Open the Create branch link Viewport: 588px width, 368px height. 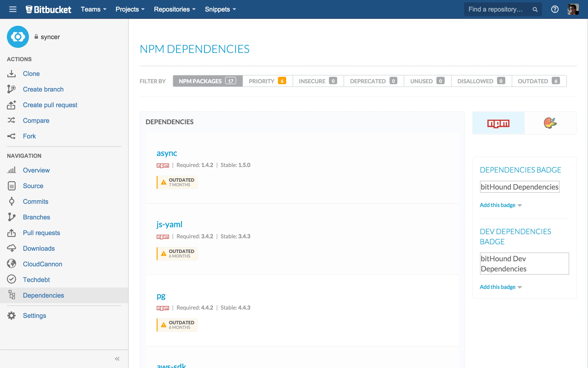tap(43, 89)
